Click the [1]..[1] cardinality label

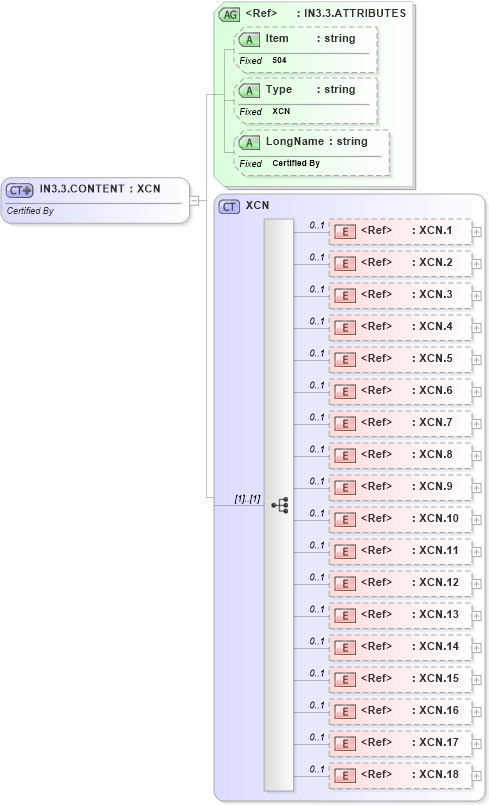coord(248,499)
